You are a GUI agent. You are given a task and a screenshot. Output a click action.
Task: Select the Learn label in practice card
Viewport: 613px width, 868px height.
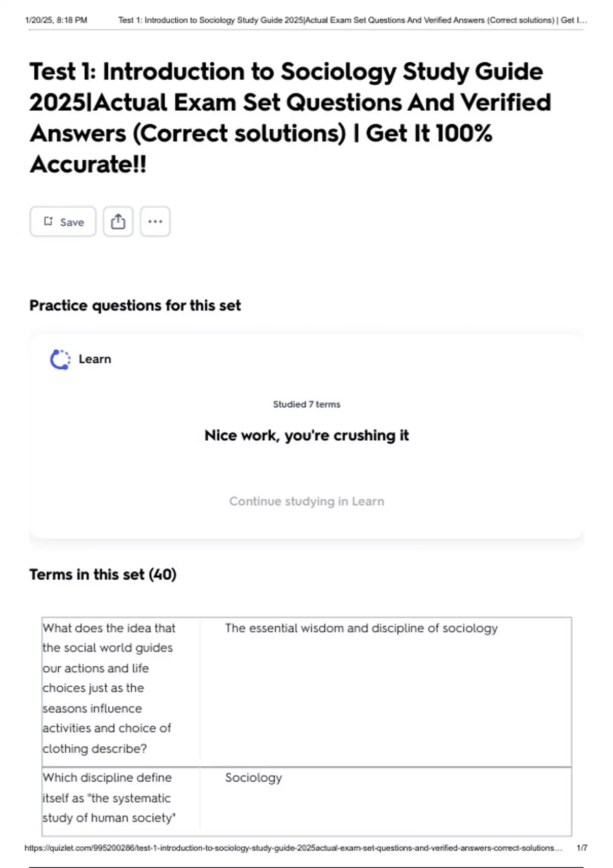(95, 359)
